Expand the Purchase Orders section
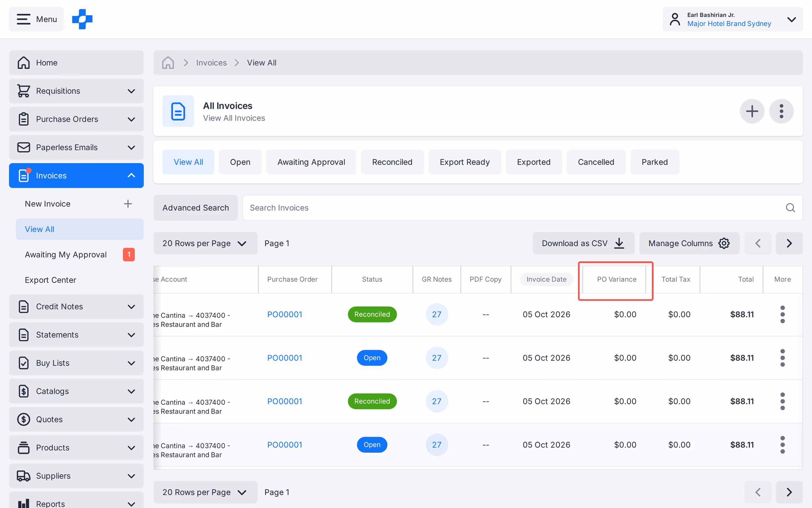Screen dimensions: 812x508 point(76,119)
